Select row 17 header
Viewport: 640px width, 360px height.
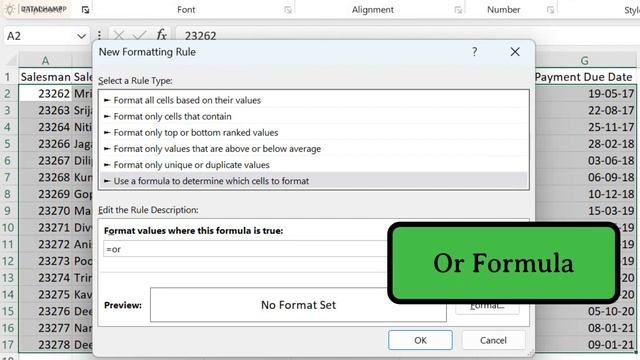tap(8, 344)
